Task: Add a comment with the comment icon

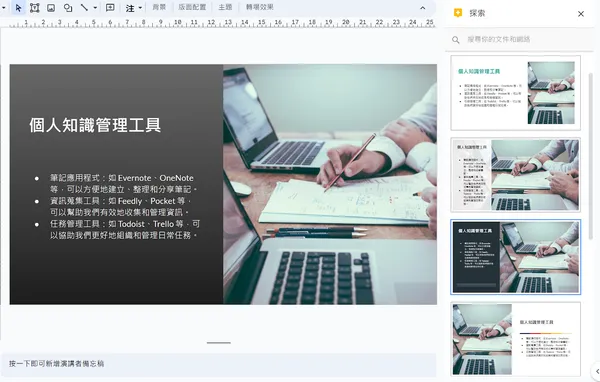Action: point(110,8)
